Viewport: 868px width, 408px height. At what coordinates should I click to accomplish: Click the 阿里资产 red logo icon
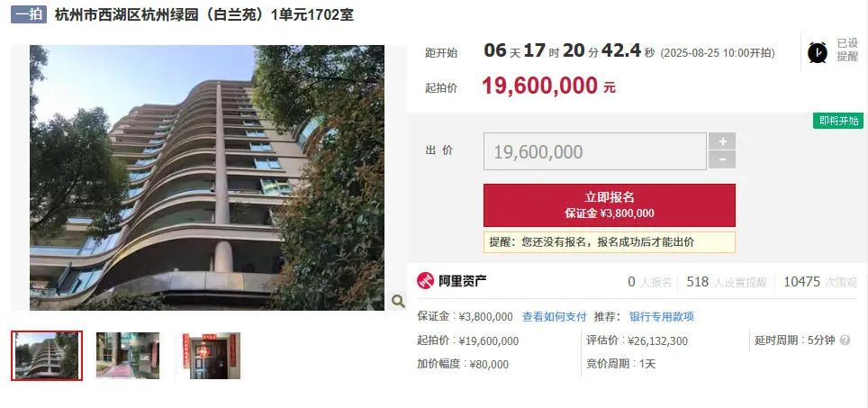(425, 281)
